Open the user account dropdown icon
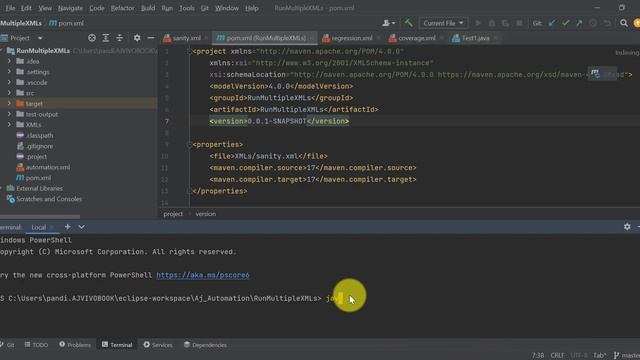Viewport: 640px width, 360px height. pyautogui.click(x=389, y=23)
